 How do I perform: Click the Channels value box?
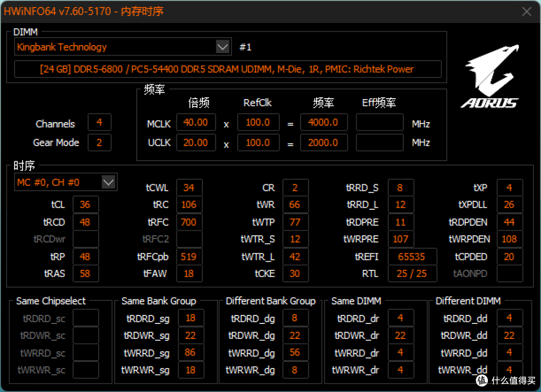pos(99,123)
